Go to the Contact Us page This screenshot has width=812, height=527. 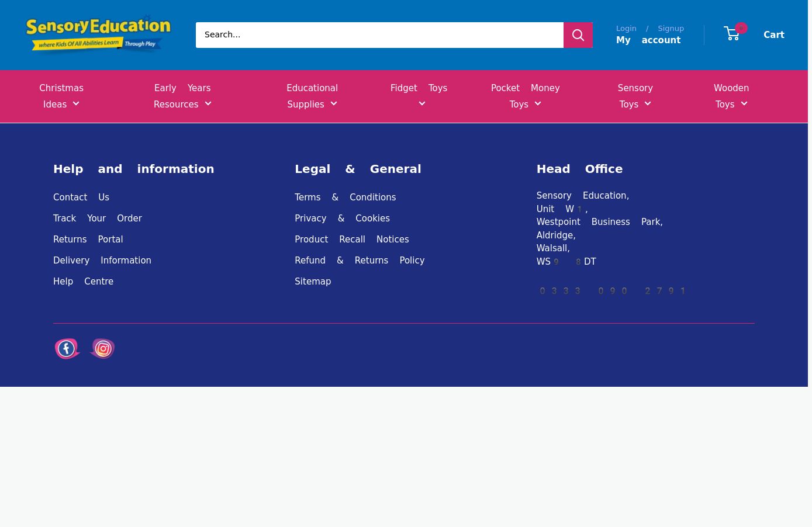81,197
